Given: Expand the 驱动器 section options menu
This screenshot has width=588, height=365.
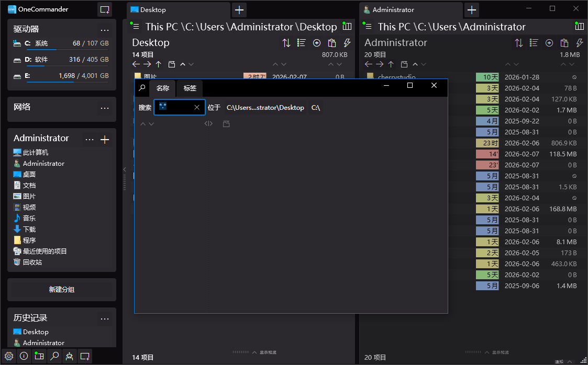Looking at the screenshot, I should click(105, 30).
